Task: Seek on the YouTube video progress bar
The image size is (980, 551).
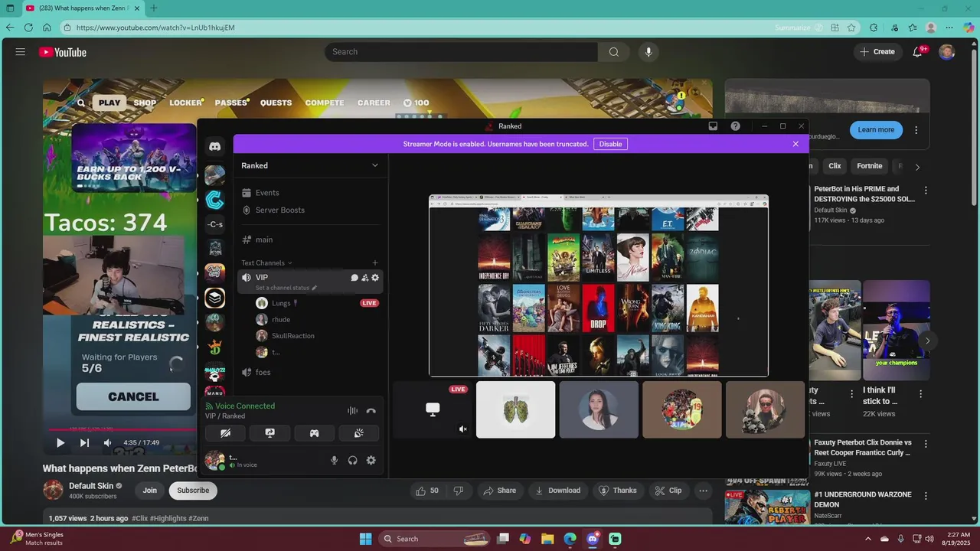Action: point(122,429)
